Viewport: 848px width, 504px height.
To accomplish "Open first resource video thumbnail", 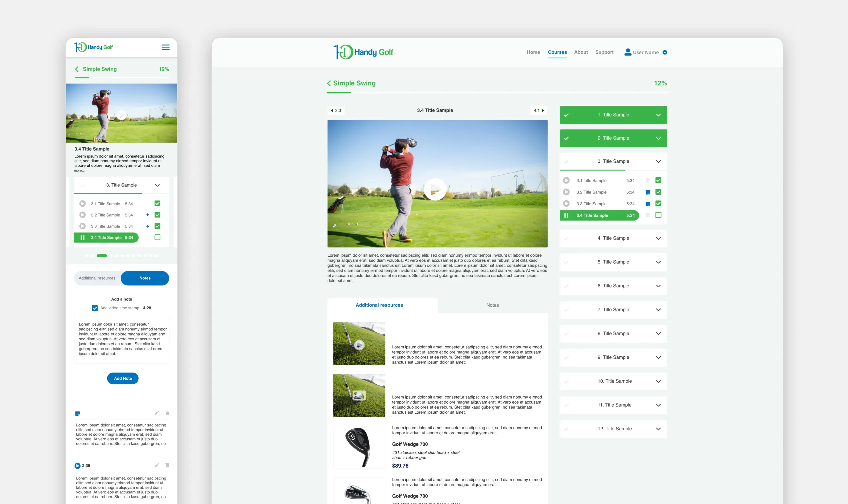I will pos(359,343).
